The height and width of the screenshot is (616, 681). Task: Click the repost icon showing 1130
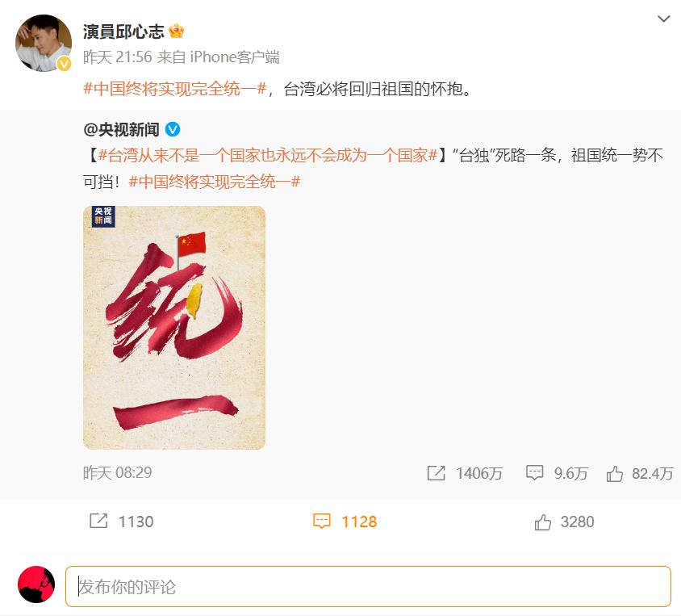point(98,521)
